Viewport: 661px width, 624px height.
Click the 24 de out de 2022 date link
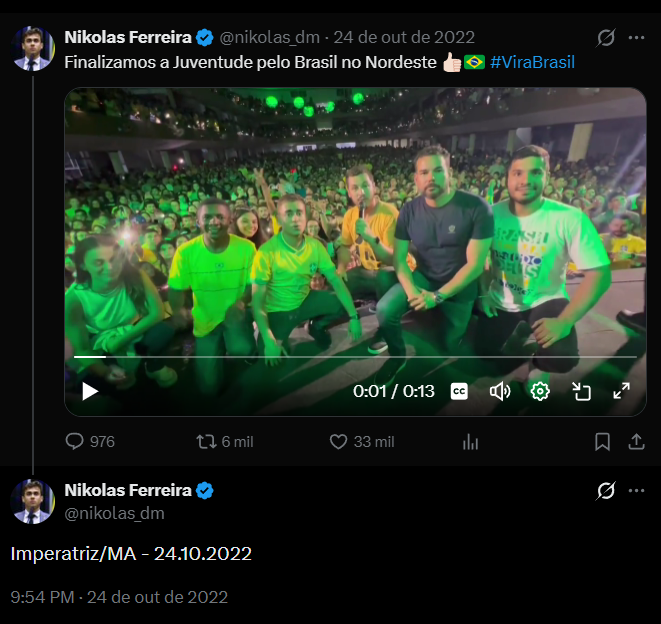pos(404,38)
